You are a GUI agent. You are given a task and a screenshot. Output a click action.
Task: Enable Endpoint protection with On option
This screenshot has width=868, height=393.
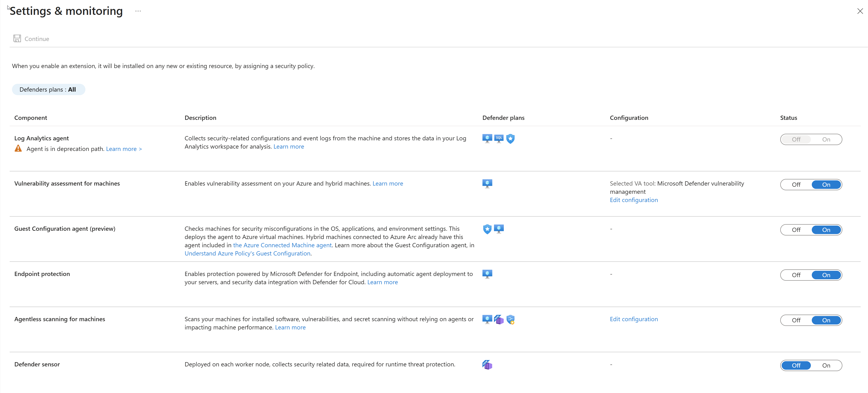(x=826, y=275)
